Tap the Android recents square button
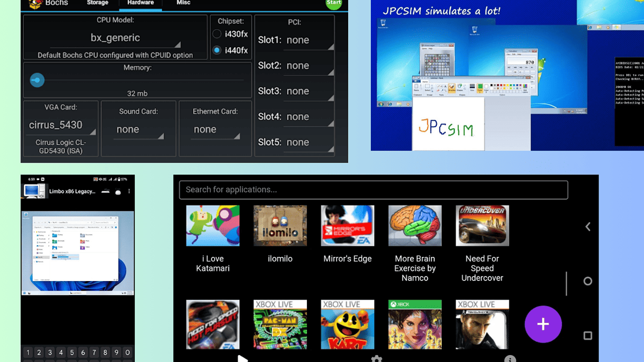The image size is (644, 362). pos(589,334)
